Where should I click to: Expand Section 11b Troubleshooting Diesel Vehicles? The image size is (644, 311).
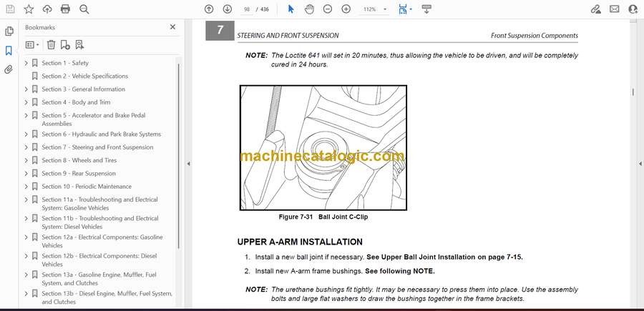pyautogui.click(x=26, y=219)
